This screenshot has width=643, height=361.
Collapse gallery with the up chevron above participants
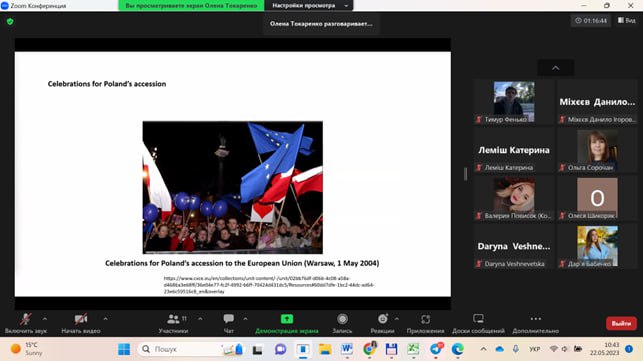click(x=556, y=68)
